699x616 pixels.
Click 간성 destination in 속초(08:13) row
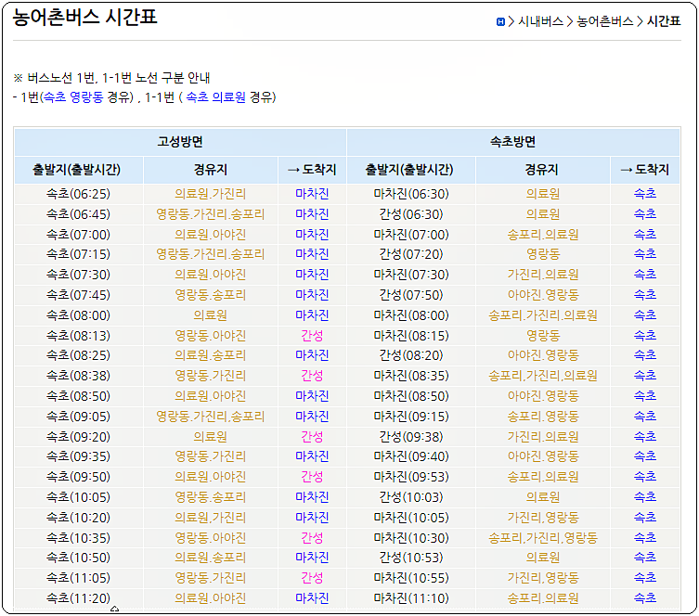coord(312,336)
